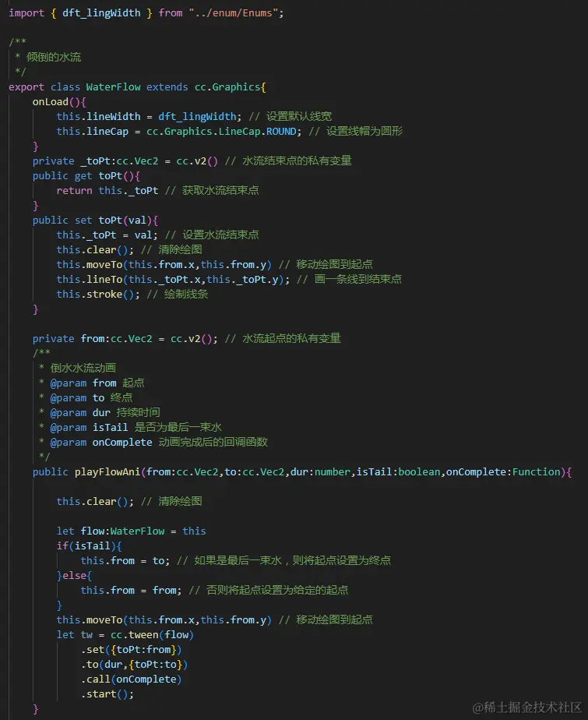Click the playFlowAni method name
The height and width of the screenshot is (720, 588).
click(x=107, y=471)
